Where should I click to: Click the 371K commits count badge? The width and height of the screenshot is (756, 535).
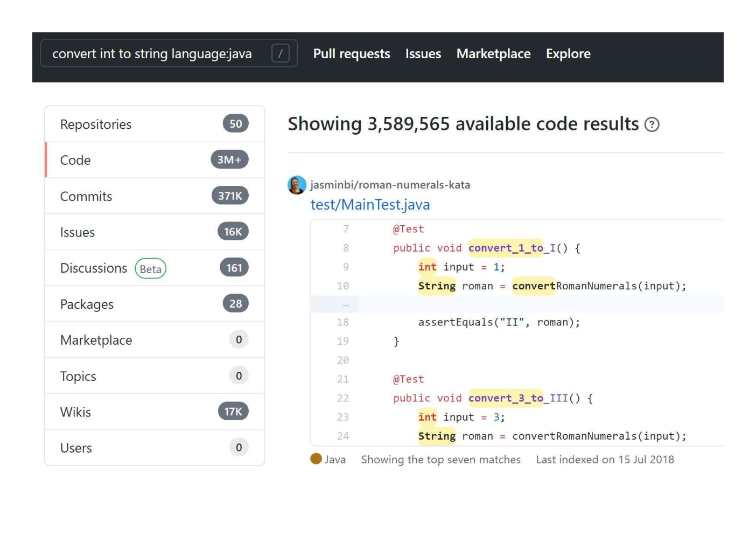click(x=230, y=196)
